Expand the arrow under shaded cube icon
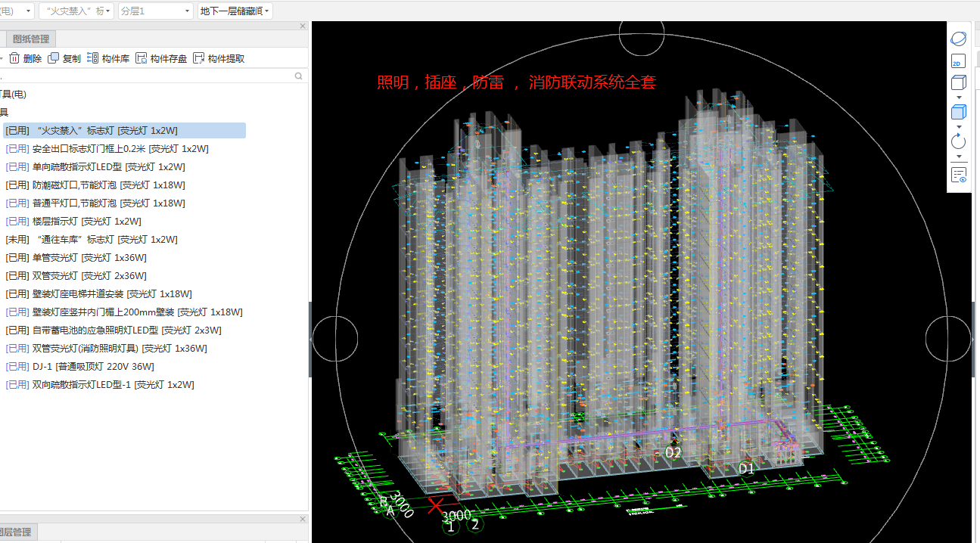980x543 pixels. pyautogui.click(x=959, y=126)
